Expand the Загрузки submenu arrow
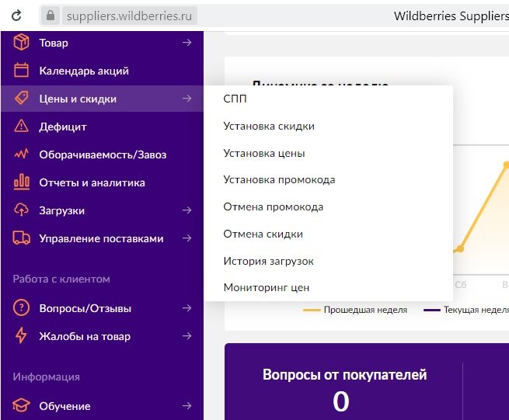Viewport: 509px width, 420px height. [187, 210]
